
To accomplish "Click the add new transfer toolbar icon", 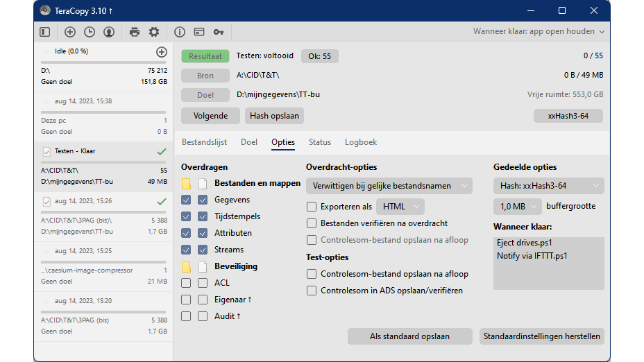I will tap(70, 32).
